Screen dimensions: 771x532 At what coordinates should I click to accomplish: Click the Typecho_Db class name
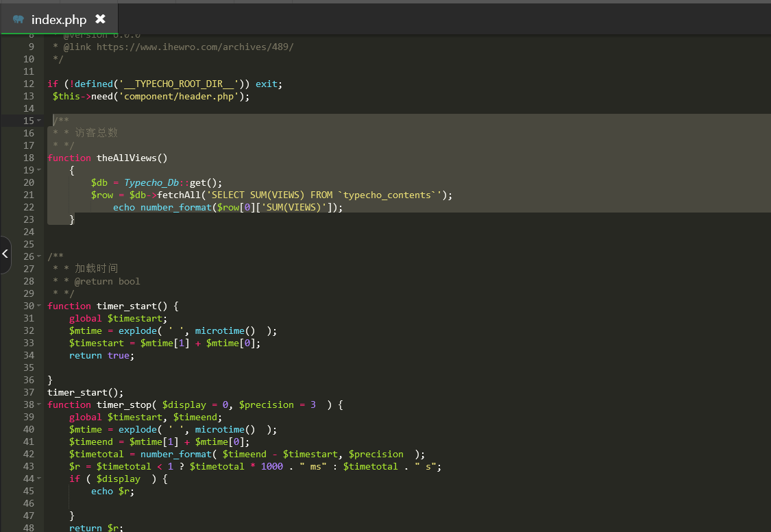coord(151,183)
